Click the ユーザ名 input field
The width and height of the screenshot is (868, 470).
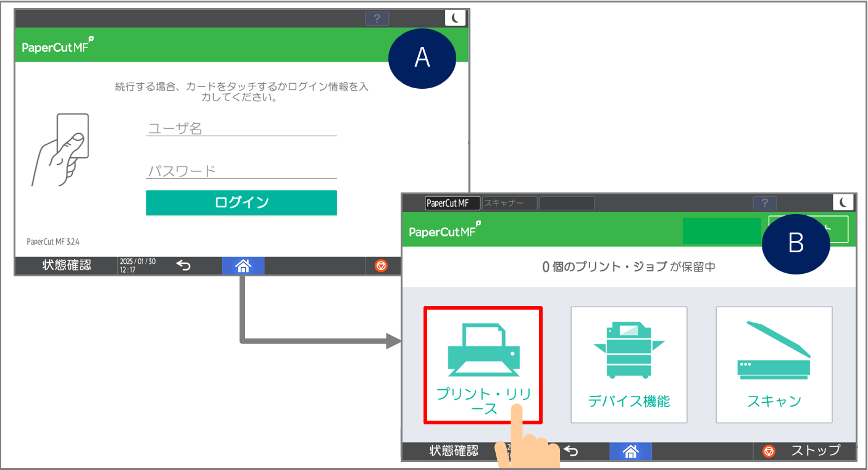click(x=241, y=128)
